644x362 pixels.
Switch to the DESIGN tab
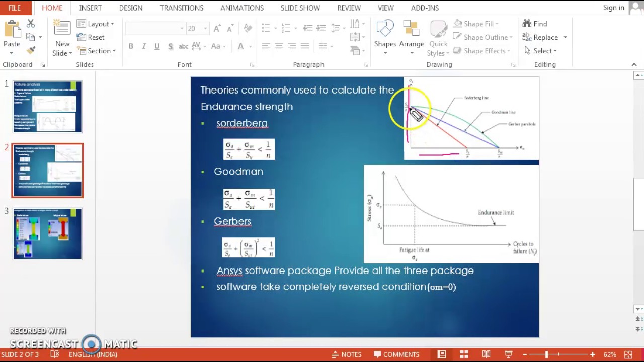[131, 8]
